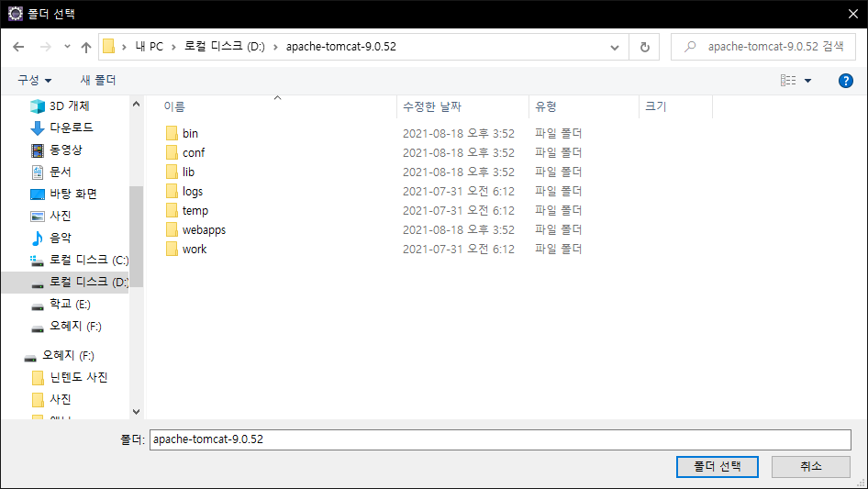The height and width of the screenshot is (489, 868).
Task: Select 닌텐도 사진 folder in navigation pane
Action: tap(79, 377)
